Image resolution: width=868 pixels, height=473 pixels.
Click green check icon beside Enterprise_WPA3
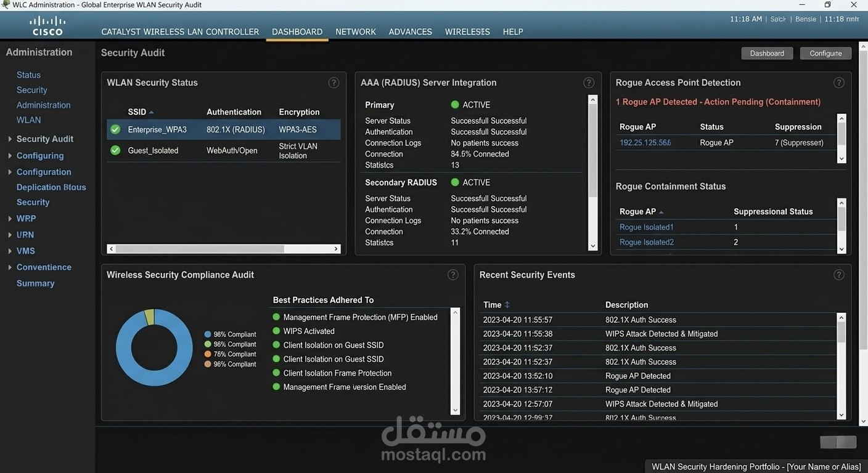[x=115, y=129]
